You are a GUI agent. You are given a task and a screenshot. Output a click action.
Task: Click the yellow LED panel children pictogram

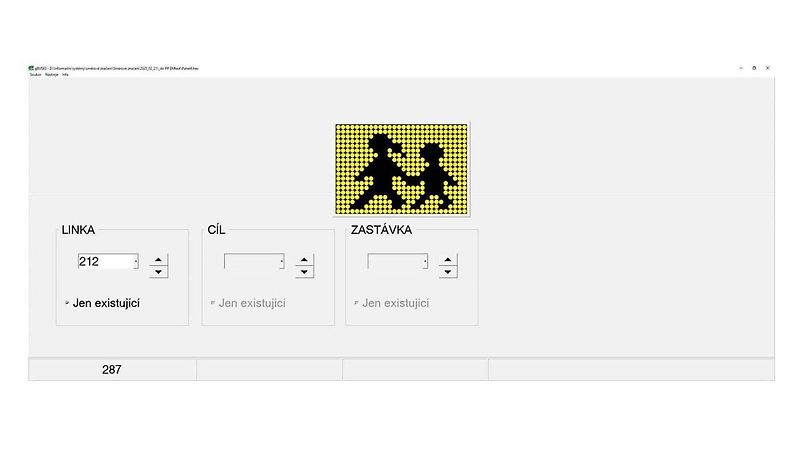pyautogui.click(x=402, y=169)
